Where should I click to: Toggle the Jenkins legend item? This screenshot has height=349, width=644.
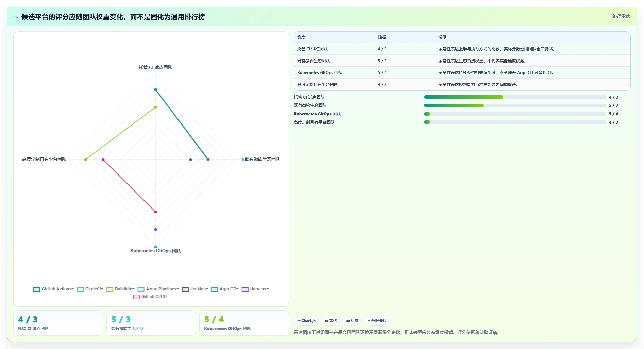(x=195, y=289)
